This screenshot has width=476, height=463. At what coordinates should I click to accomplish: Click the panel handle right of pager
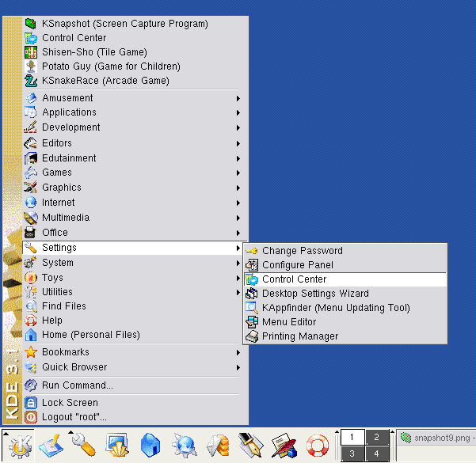point(392,446)
